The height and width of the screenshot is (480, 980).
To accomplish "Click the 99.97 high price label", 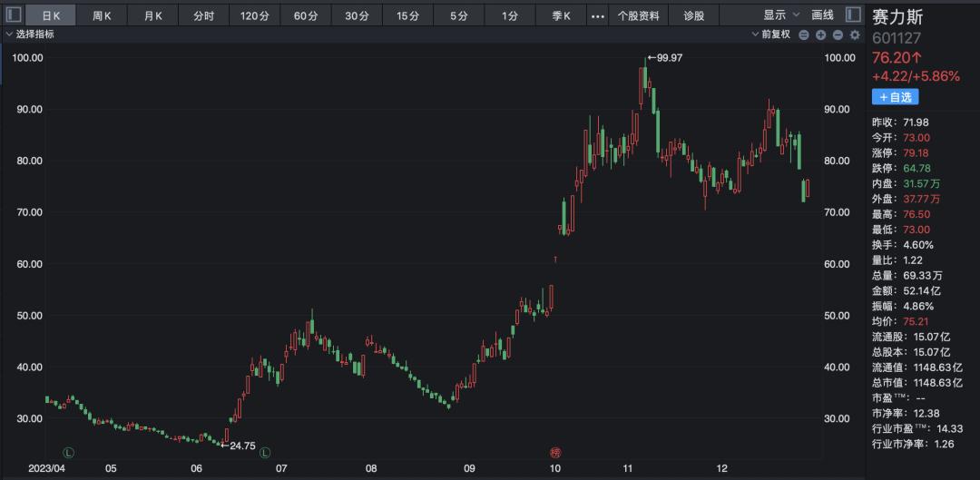I will point(668,58).
